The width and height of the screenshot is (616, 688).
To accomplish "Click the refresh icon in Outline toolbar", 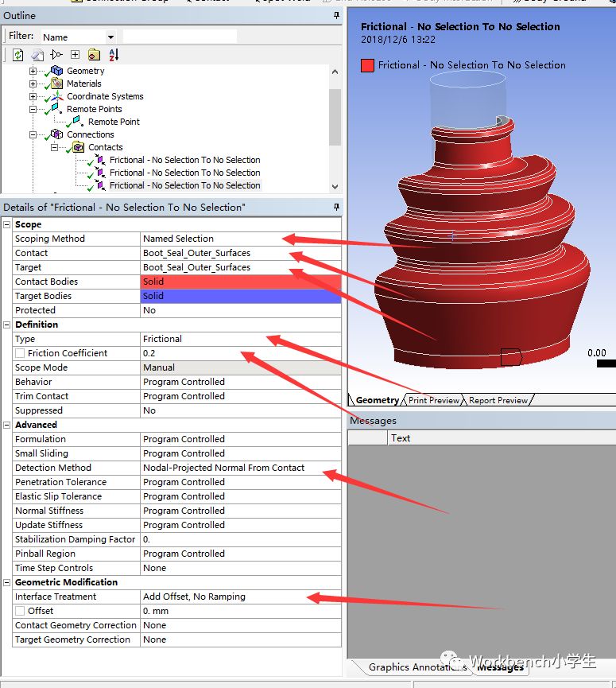I will coord(17,55).
